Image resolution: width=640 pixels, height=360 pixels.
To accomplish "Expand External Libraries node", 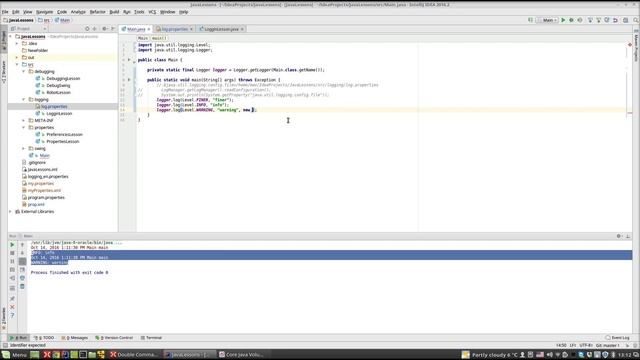I will [x=11, y=211].
